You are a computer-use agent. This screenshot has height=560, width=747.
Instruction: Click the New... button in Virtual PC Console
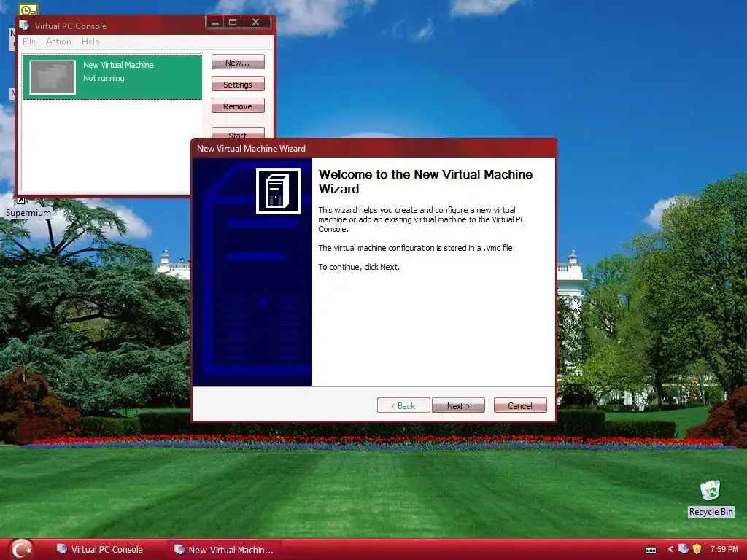[x=238, y=63]
